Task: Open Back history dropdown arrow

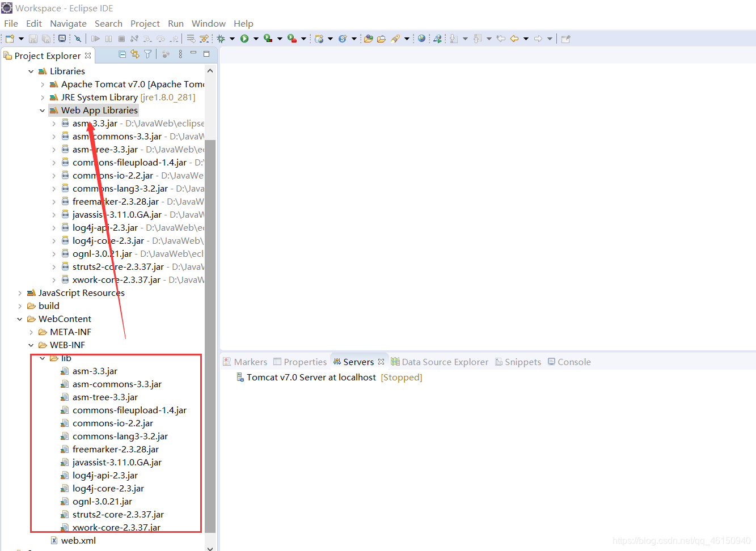Action: 526,39
